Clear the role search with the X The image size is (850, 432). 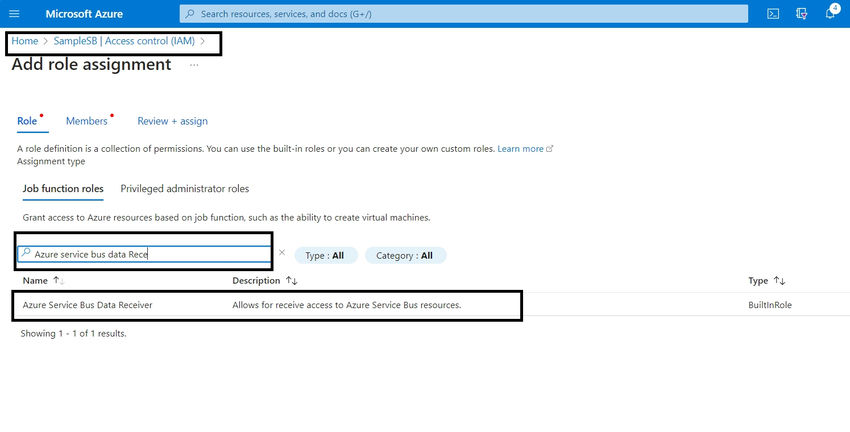point(282,253)
